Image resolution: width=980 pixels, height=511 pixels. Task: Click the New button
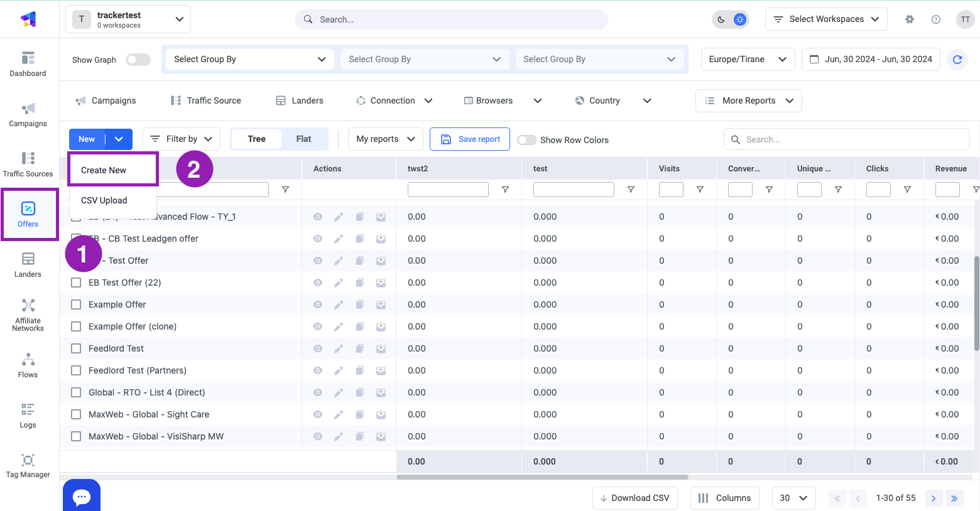(x=87, y=139)
